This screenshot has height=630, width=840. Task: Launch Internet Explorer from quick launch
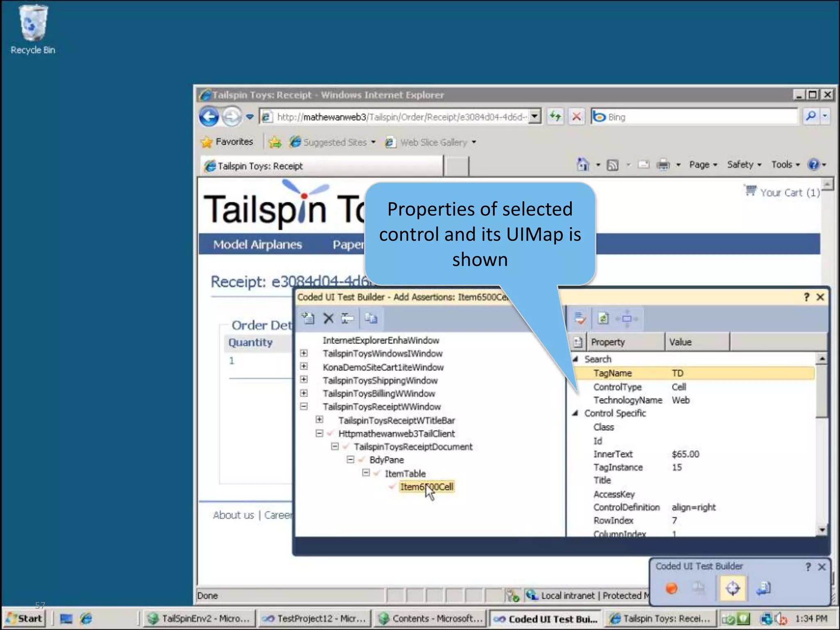pyautogui.click(x=86, y=619)
